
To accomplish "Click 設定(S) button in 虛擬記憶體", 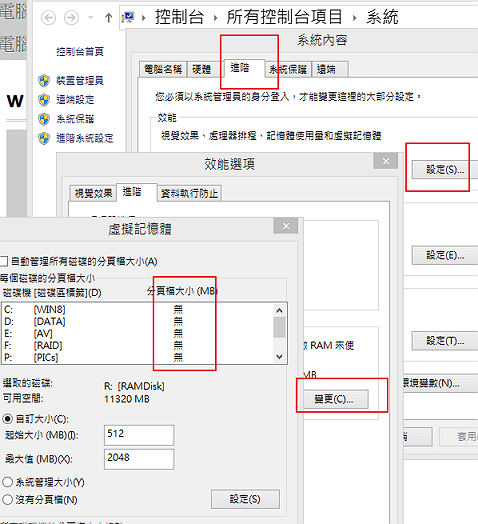I will pyautogui.click(x=245, y=499).
